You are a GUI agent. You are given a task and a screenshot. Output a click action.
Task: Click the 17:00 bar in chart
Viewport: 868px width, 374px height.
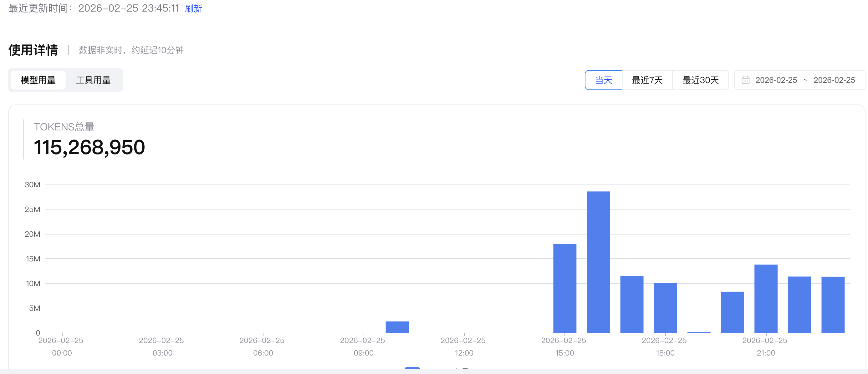(632, 305)
